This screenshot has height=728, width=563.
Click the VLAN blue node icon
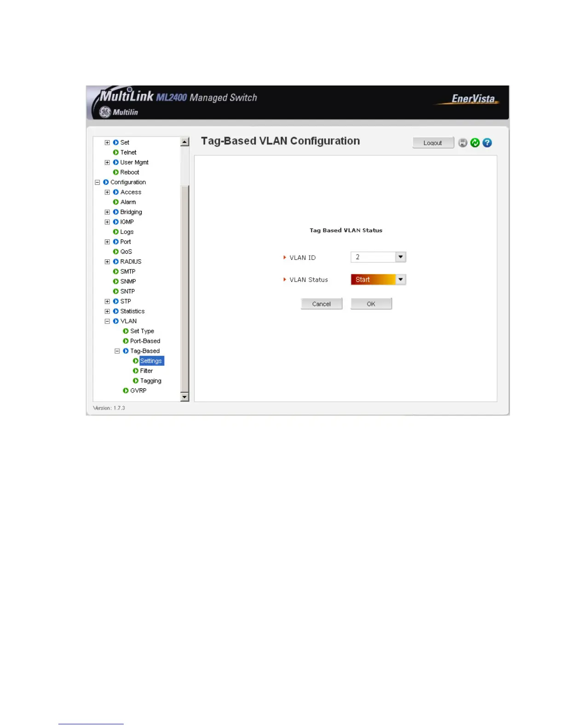pos(116,321)
